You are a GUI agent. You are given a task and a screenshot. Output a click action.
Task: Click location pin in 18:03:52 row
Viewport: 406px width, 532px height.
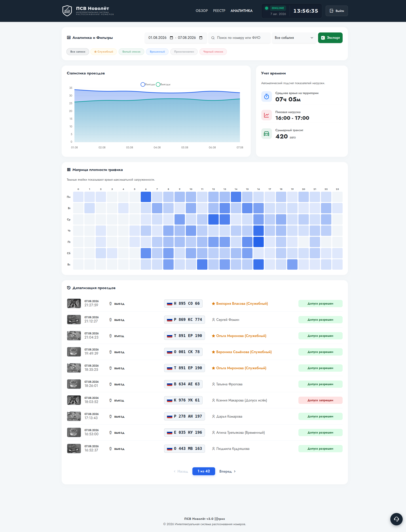pyautogui.click(x=110, y=400)
